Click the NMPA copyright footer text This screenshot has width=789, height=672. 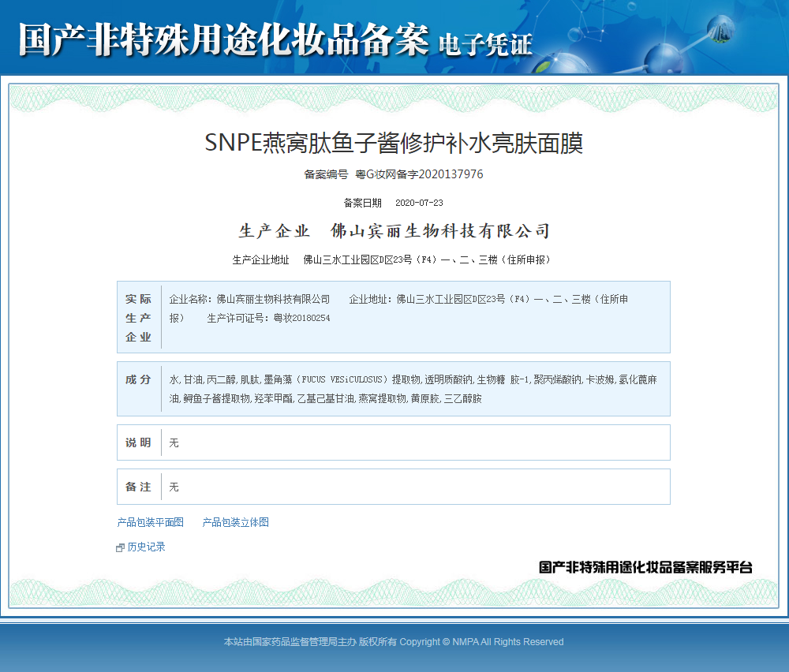[394, 642]
